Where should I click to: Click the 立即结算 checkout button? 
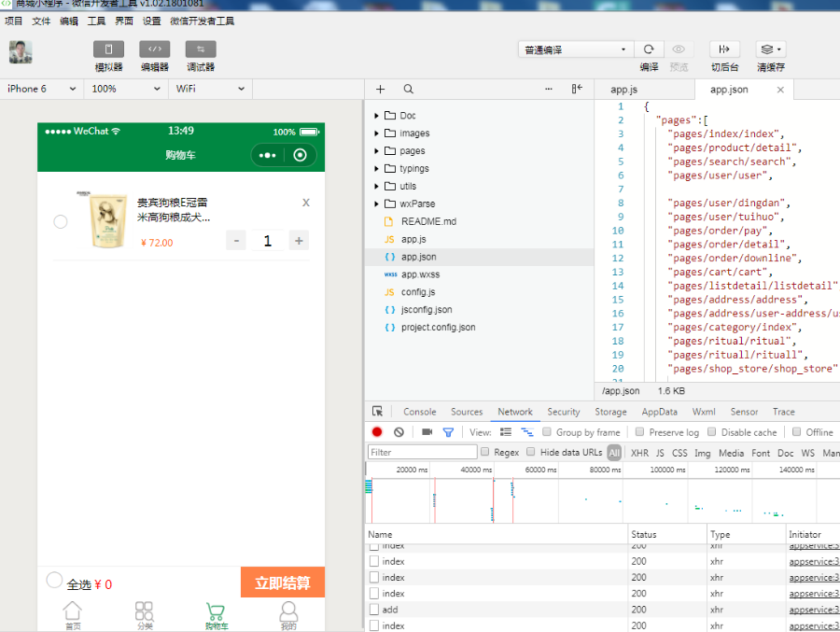(282, 583)
